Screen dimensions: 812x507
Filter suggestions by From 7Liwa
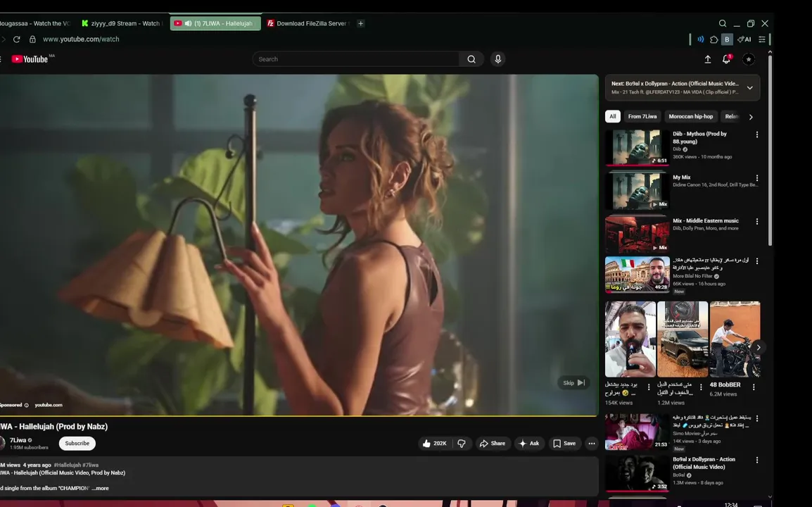pyautogui.click(x=642, y=117)
